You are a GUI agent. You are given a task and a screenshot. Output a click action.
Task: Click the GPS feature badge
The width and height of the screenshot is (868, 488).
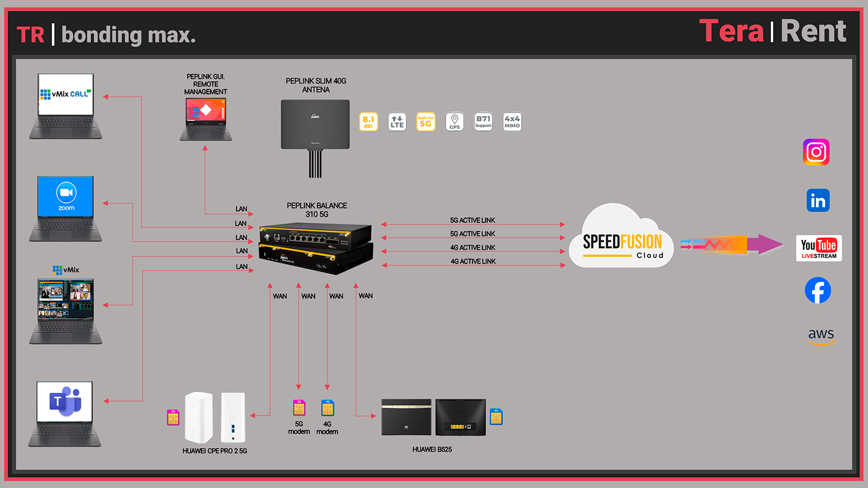click(x=455, y=121)
